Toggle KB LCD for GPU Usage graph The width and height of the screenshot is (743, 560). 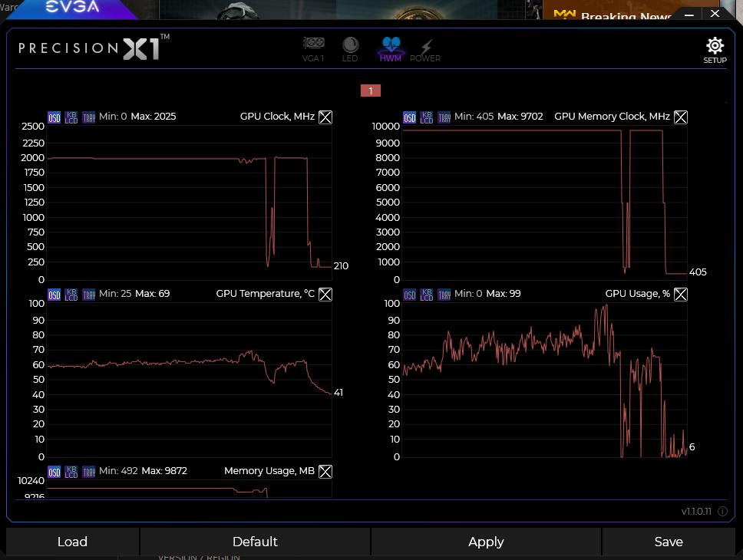427,295
